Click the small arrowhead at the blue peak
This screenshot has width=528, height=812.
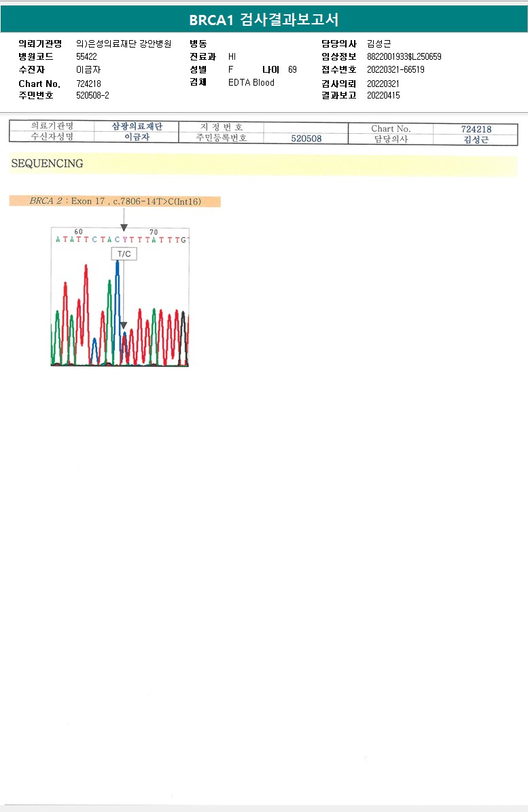(x=124, y=325)
